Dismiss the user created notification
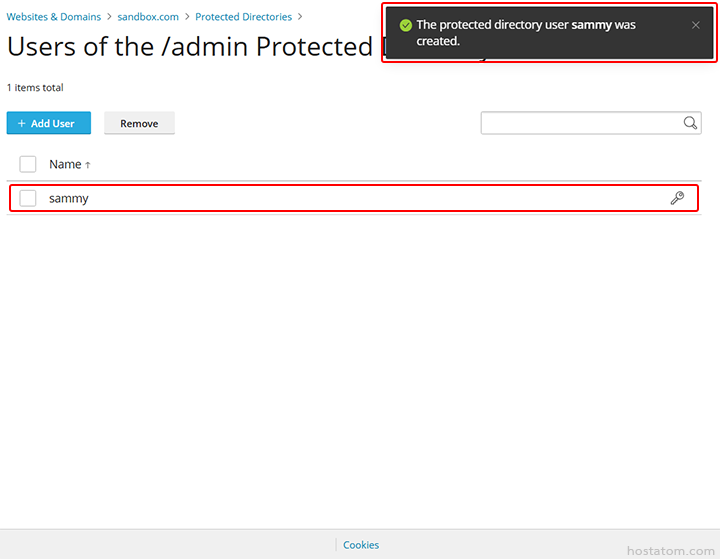The width and height of the screenshot is (720, 559). tap(696, 25)
